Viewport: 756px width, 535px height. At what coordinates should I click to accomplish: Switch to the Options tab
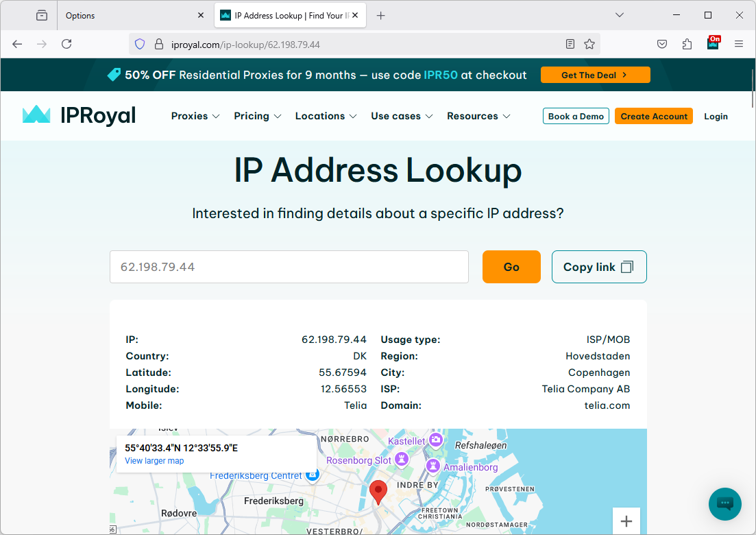click(x=134, y=16)
